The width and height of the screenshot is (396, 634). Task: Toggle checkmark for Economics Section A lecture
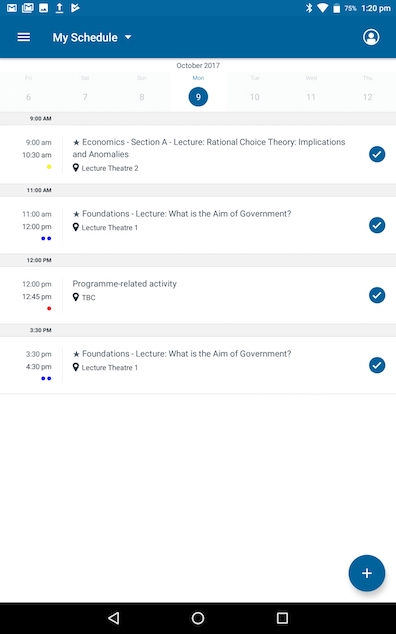[x=377, y=154]
